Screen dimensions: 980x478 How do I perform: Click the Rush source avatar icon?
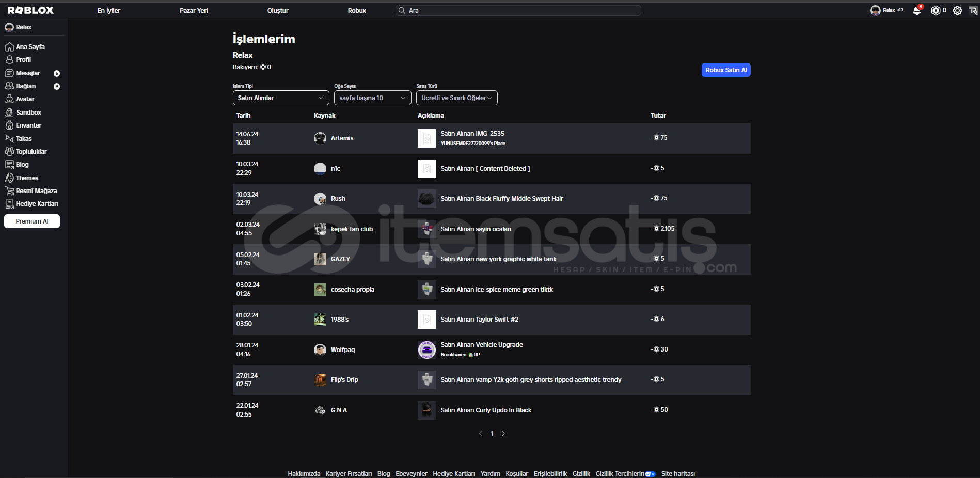click(x=320, y=199)
